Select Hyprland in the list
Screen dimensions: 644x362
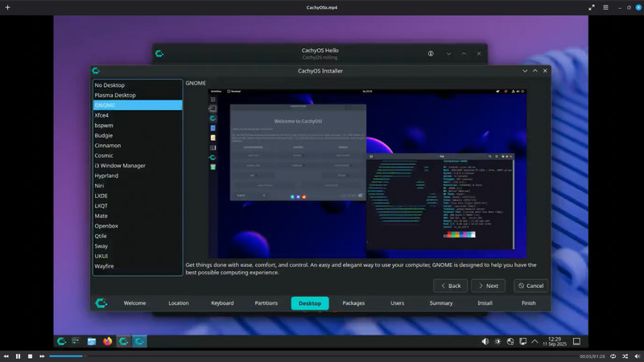[138, 175]
